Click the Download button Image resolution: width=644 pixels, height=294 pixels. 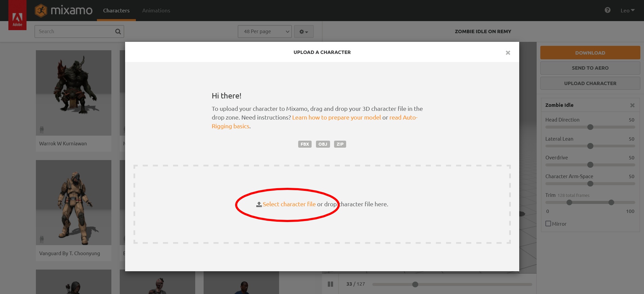[x=590, y=53]
